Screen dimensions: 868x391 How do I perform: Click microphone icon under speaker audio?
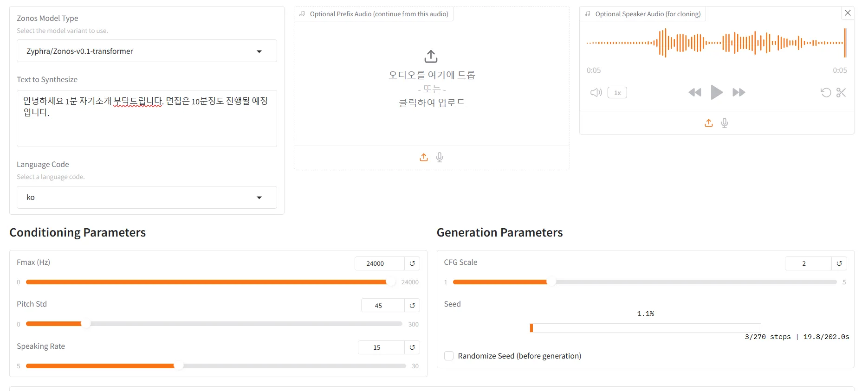pos(725,123)
